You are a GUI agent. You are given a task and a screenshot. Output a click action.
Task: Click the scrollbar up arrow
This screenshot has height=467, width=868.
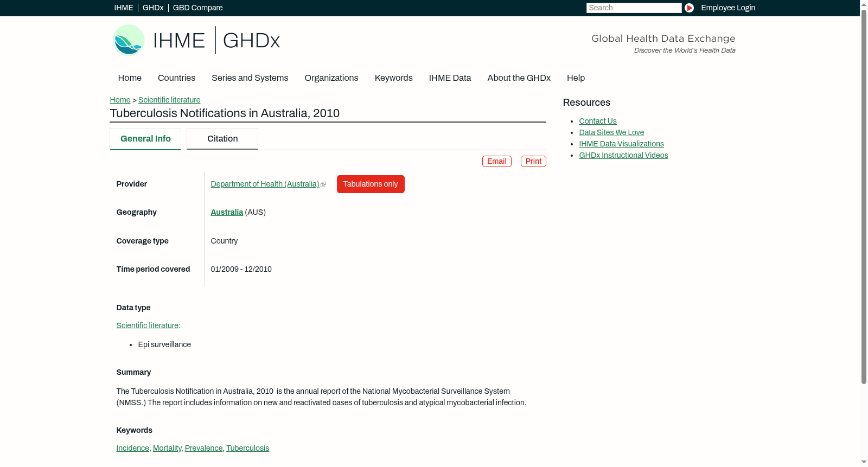pyautogui.click(x=864, y=4)
